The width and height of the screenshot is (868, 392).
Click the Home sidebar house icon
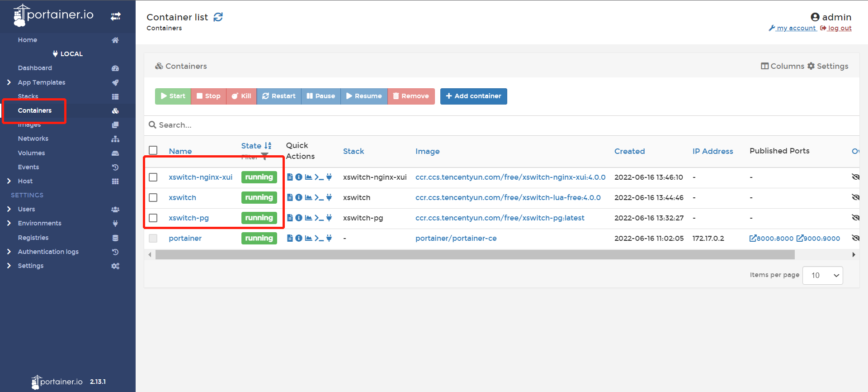(x=115, y=40)
